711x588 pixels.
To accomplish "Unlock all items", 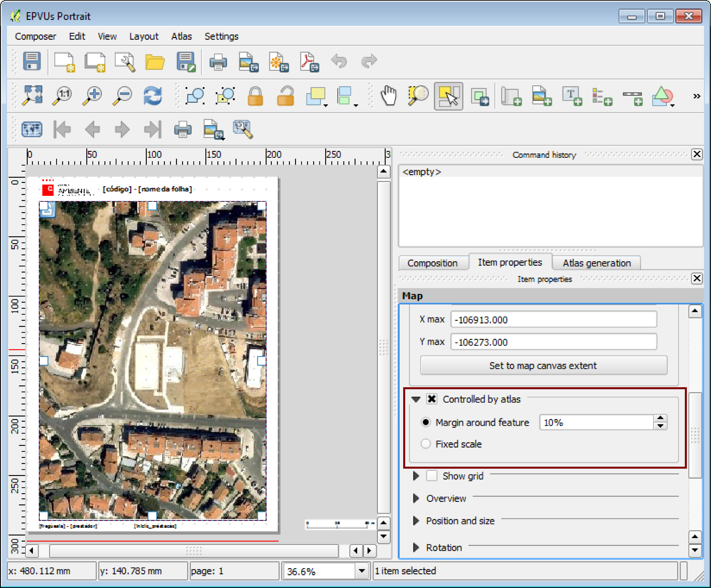I will pos(285,96).
